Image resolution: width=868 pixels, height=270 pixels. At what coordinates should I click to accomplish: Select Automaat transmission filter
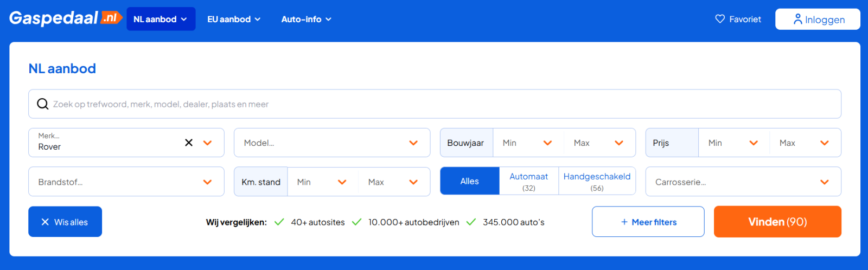529,181
